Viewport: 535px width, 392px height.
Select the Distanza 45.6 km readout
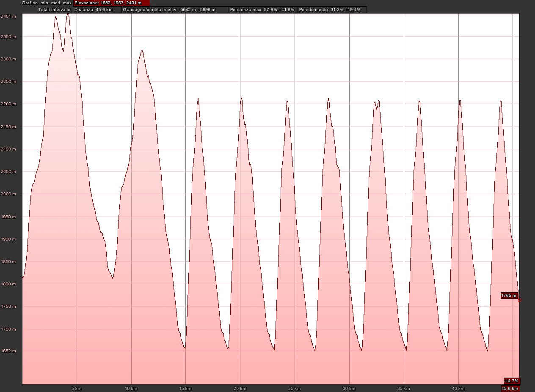tap(97, 9)
